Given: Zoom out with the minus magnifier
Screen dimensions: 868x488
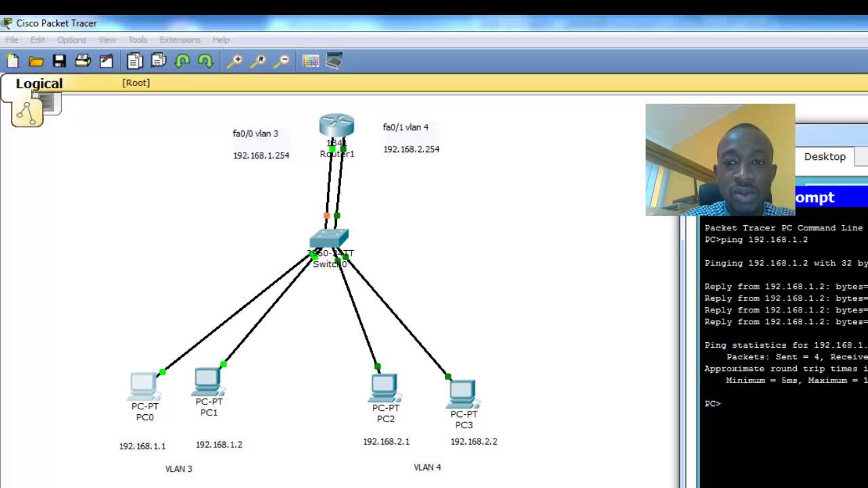Looking at the screenshot, I should pos(281,61).
